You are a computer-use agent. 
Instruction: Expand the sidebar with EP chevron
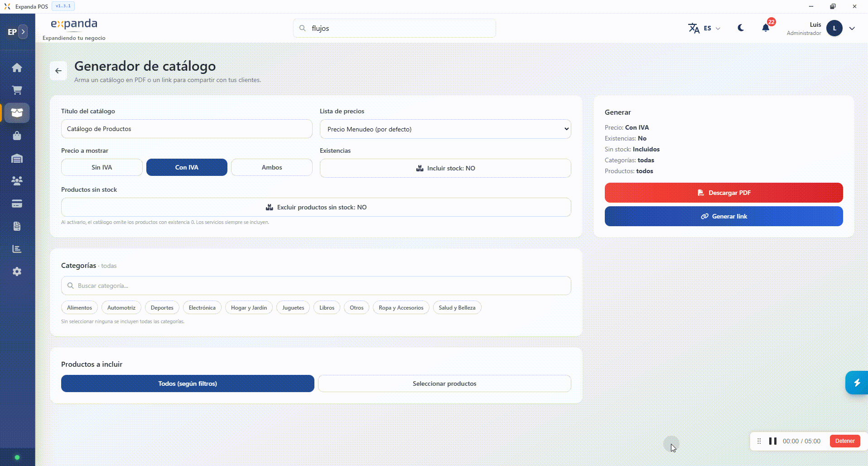click(23, 32)
